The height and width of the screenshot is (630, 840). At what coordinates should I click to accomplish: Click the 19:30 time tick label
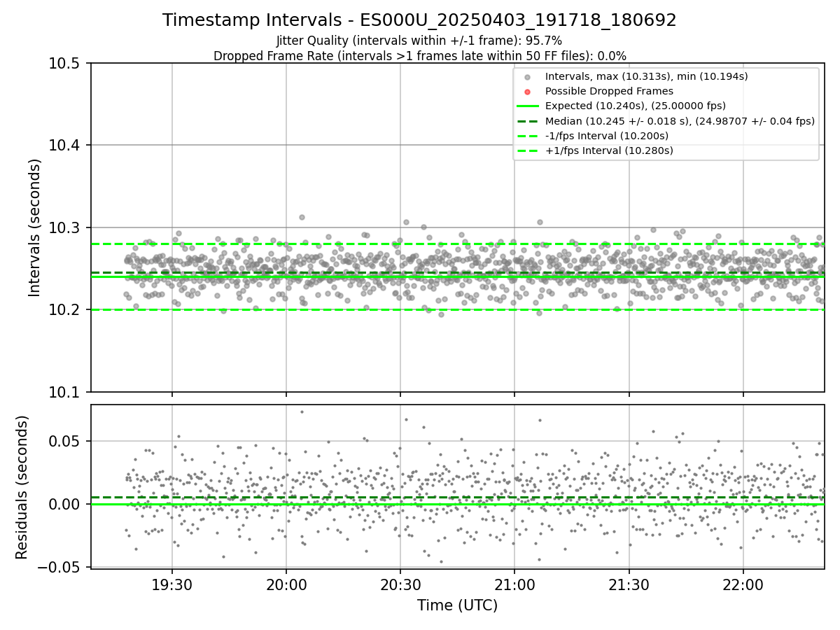pos(172,584)
